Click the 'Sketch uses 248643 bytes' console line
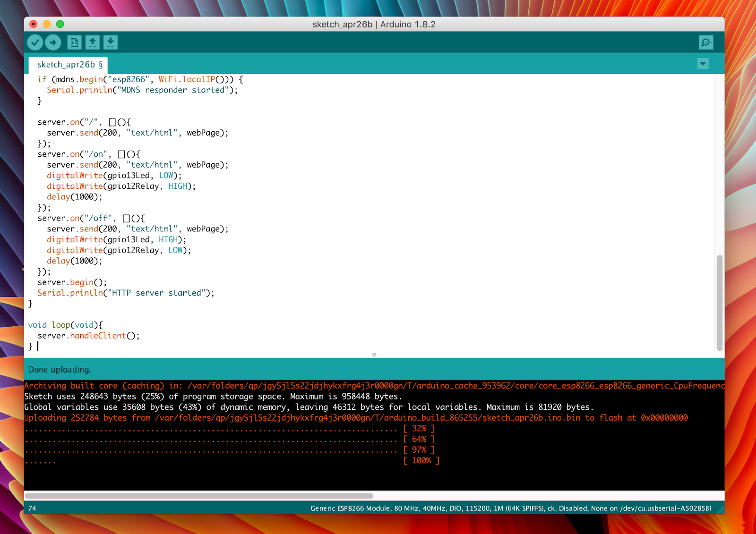The height and width of the screenshot is (534, 756). point(213,397)
